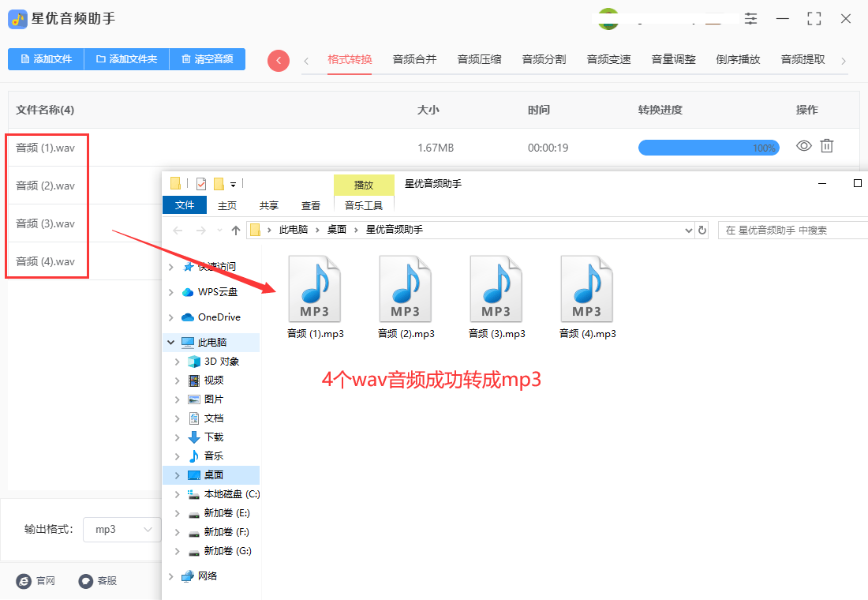
Task: Open the 主页 ribbon tab
Action: click(227, 205)
